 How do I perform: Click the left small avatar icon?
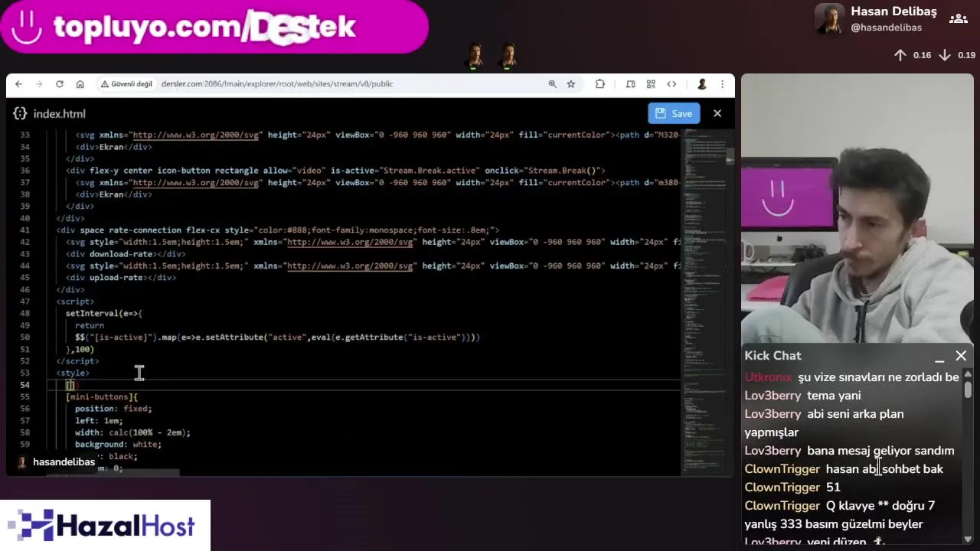click(x=475, y=56)
